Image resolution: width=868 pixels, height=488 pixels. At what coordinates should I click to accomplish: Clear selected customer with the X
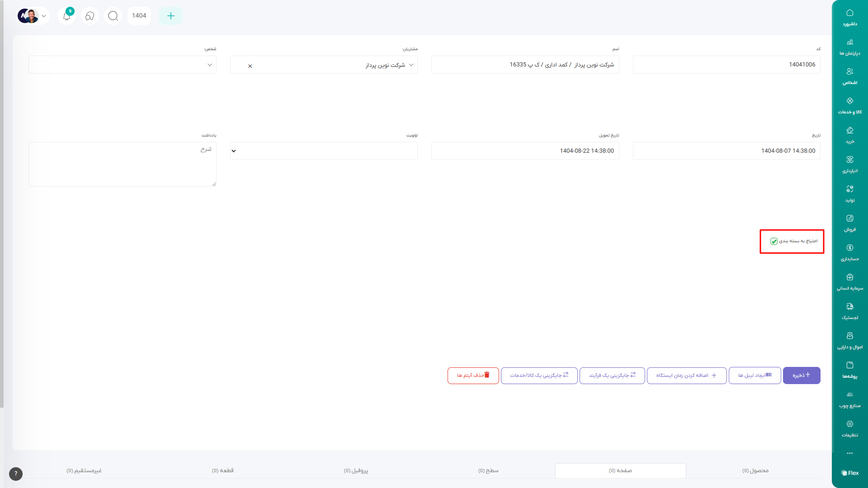(250, 66)
